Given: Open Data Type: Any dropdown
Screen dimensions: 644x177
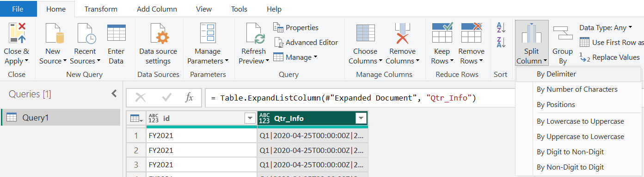Looking at the screenshot, I should pyautogui.click(x=606, y=27).
